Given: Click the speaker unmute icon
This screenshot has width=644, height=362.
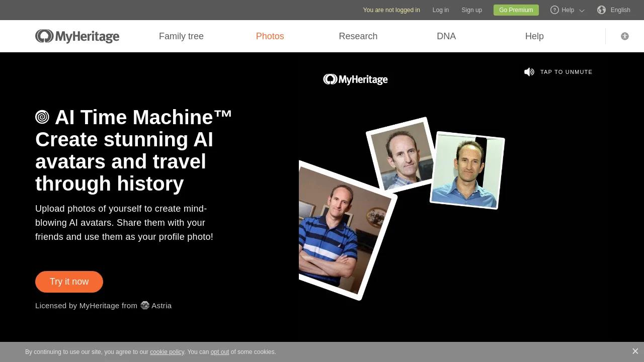Looking at the screenshot, I should 529,72.
